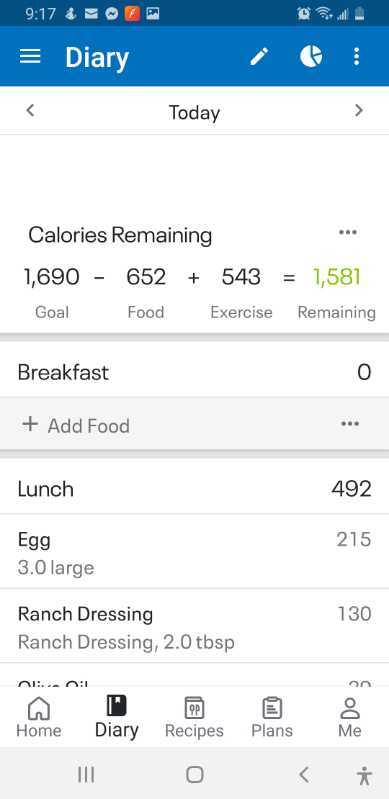Switch to the Recipes tab
Viewport: 389px width, 799px height.
(194, 717)
